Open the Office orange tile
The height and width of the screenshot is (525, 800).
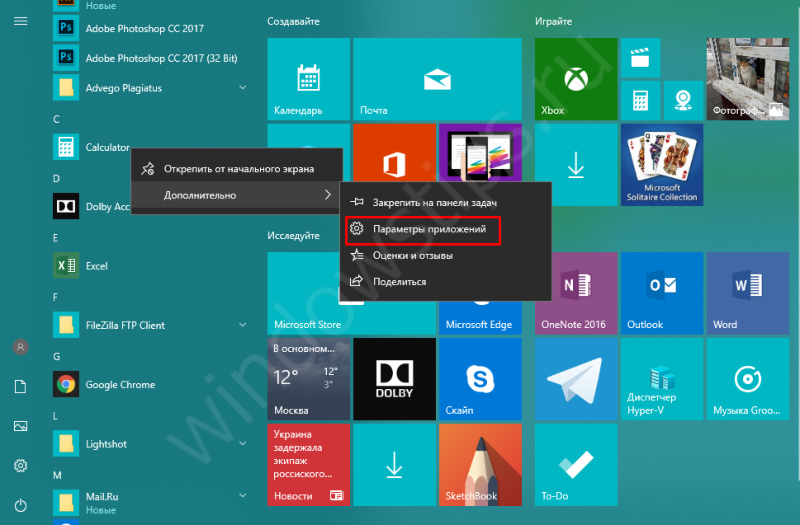point(394,153)
